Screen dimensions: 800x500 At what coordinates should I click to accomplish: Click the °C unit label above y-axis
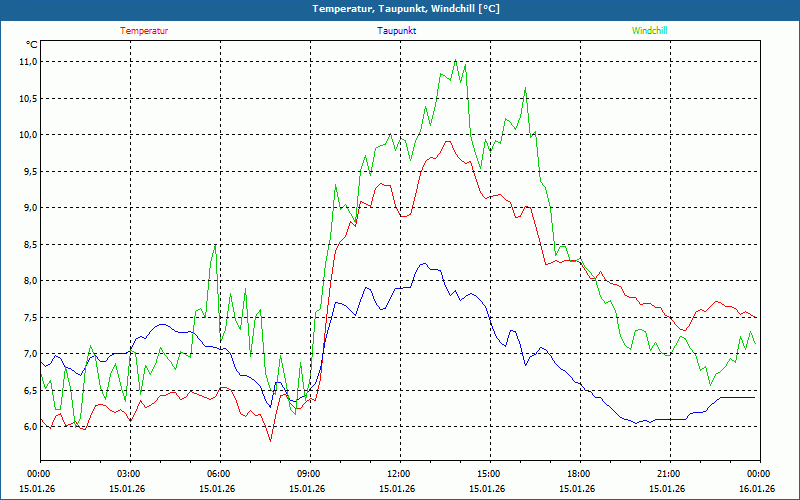[x=31, y=45]
